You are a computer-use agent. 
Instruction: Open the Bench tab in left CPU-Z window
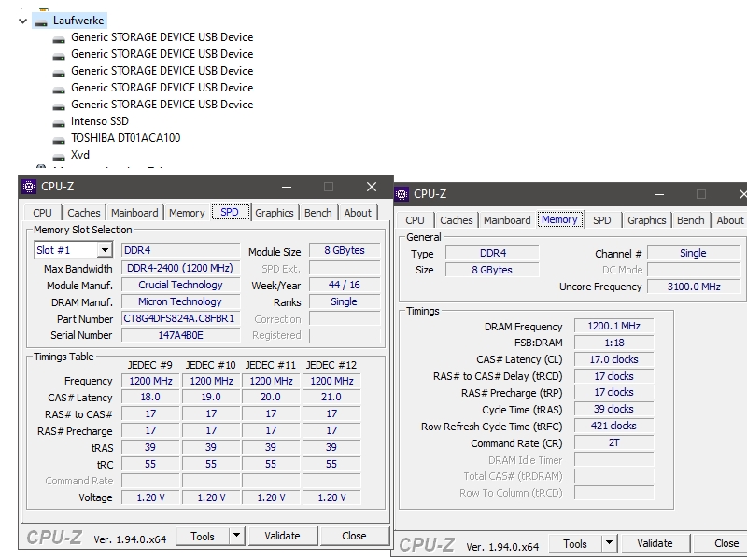317,213
